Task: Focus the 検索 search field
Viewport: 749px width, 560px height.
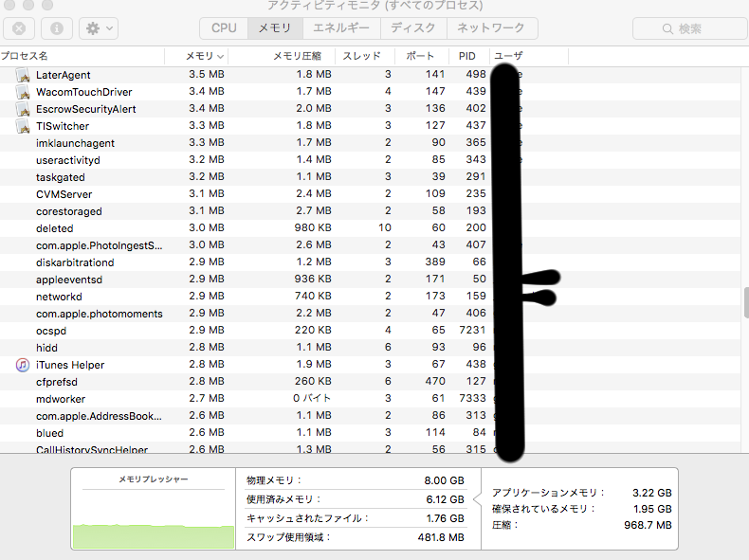Action: point(691,28)
